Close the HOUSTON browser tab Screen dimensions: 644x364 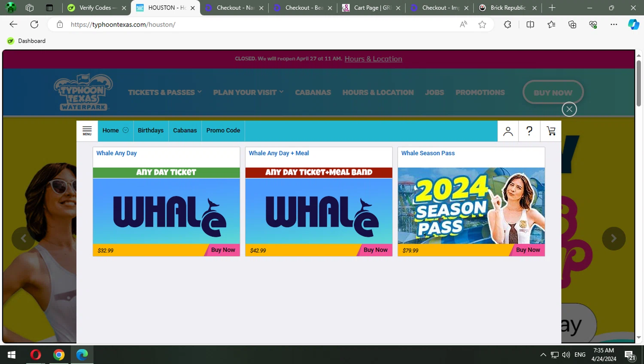[193, 8]
